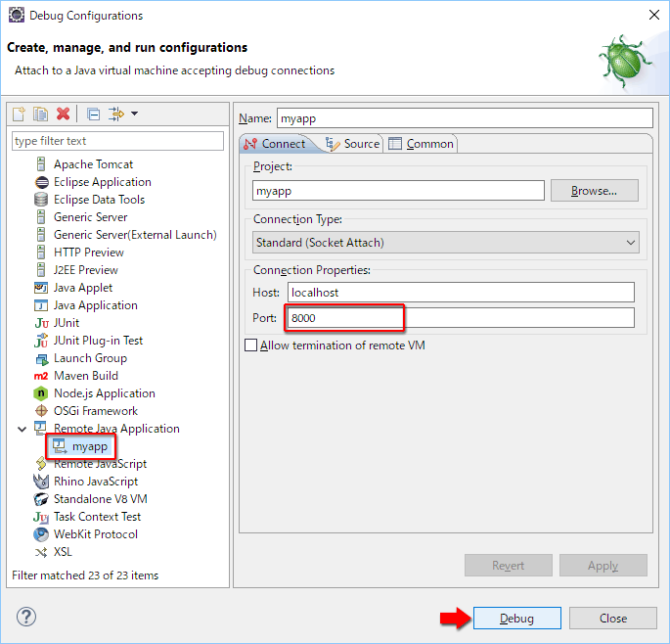Click the Project text field

398,191
